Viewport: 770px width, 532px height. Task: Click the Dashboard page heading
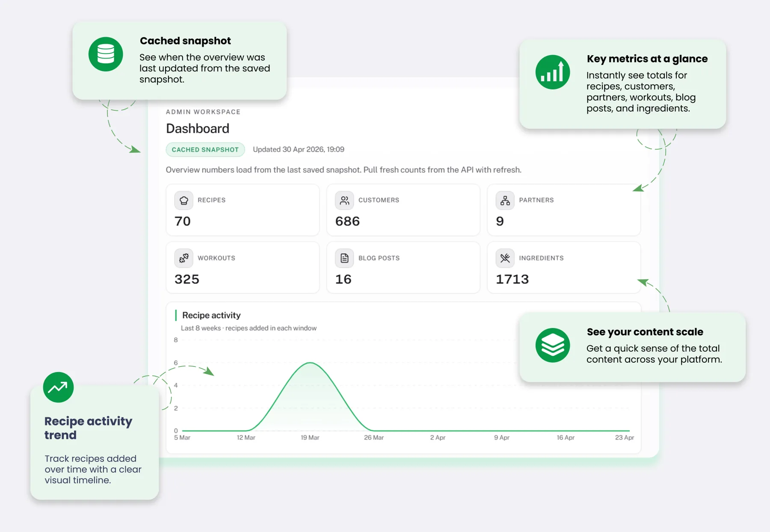point(198,129)
